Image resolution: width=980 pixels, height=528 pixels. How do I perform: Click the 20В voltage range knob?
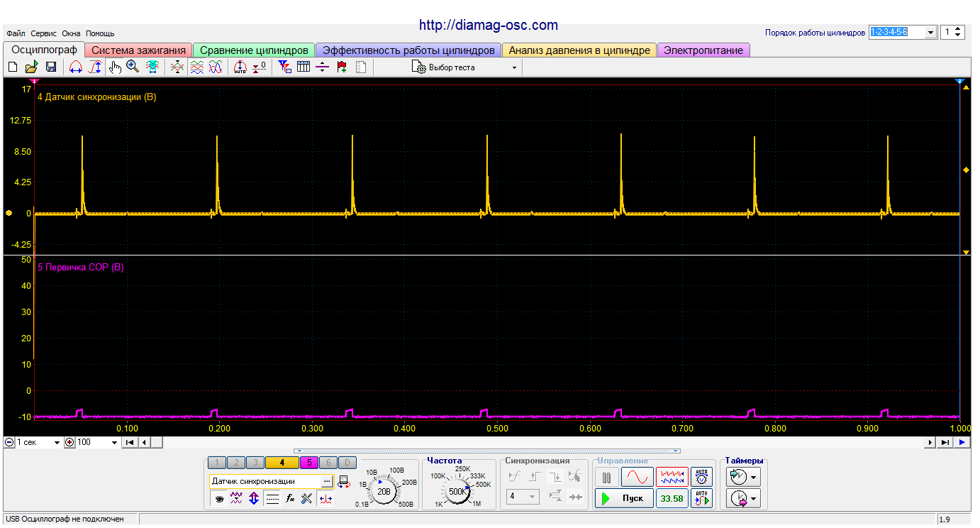click(384, 491)
